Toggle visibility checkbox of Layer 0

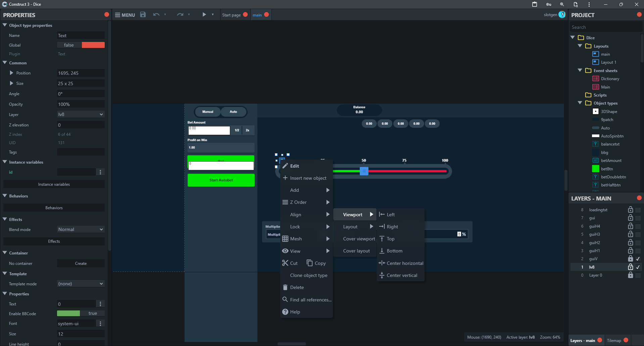pos(638,275)
